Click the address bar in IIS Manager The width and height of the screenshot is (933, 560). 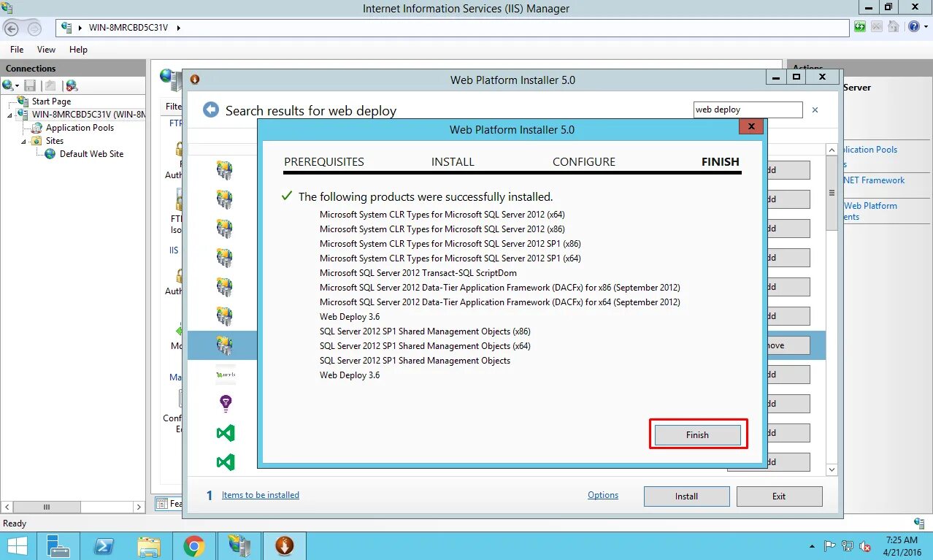coord(453,28)
